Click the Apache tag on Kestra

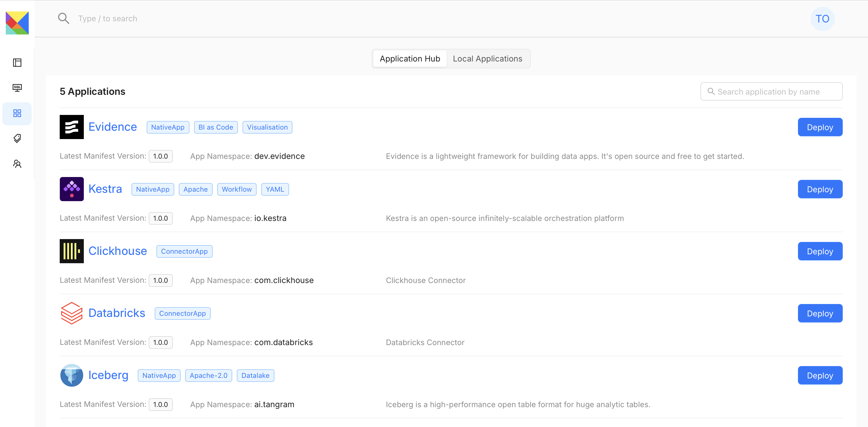tap(195, 189)
